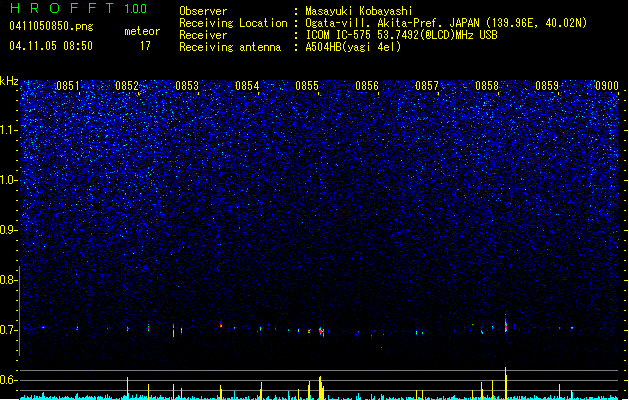Click the 0855 time marker
The image size is (629, 400).
[307, 86]
